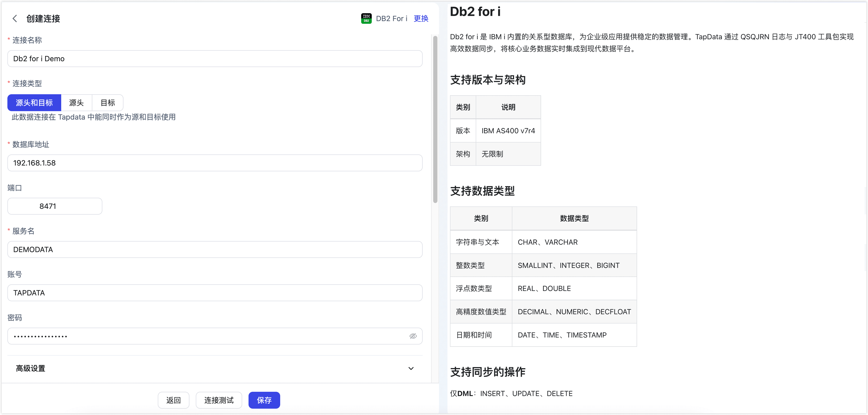Select the 目标 connection type

(x=107, y=102)
